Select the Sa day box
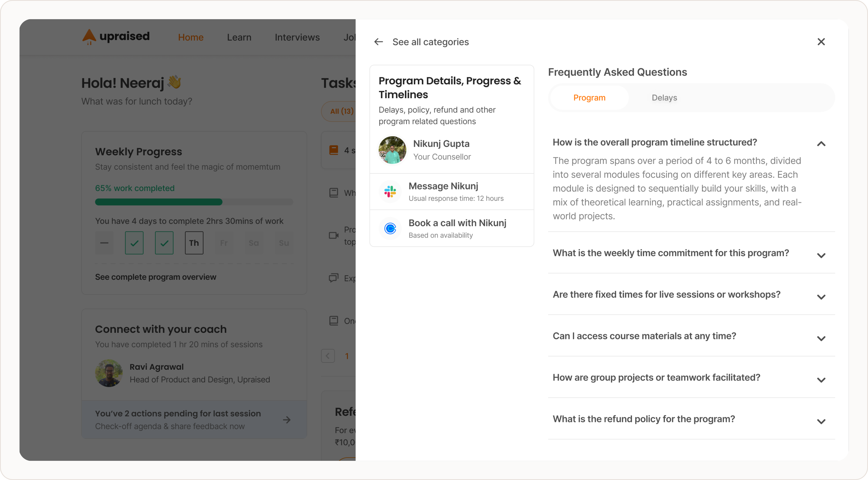 coord(254,243)
